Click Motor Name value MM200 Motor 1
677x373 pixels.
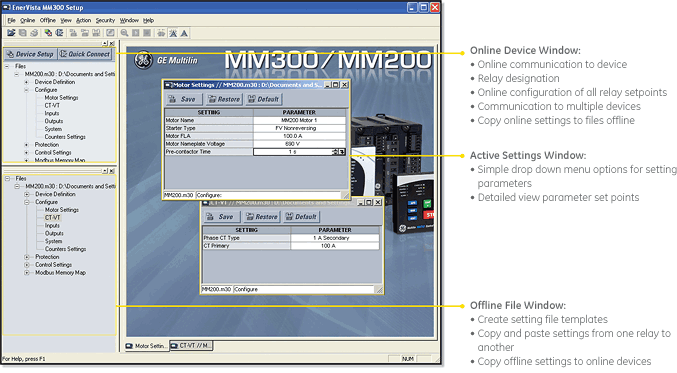[x=299, y=120]
